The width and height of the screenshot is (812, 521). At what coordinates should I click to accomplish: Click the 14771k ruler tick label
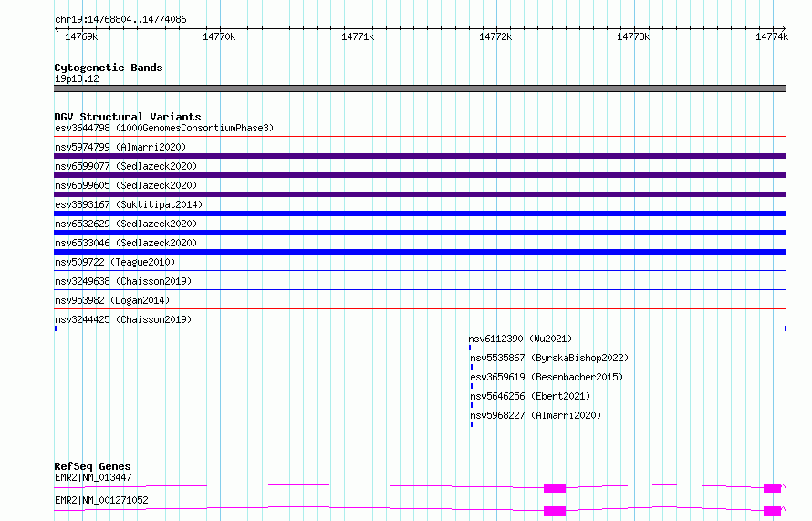tap(358, 36)
